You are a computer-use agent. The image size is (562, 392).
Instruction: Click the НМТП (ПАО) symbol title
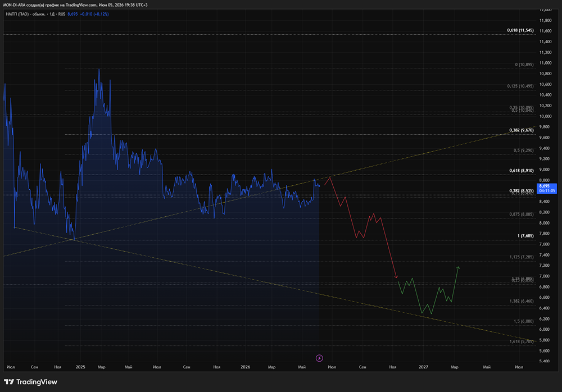tap(17, 14)
